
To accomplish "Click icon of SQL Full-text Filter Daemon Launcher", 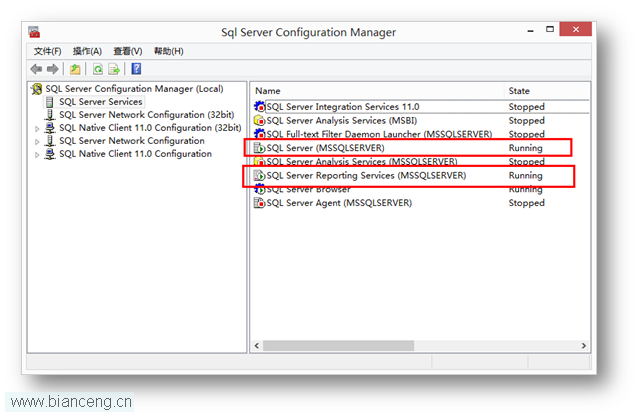I will 260,134.
